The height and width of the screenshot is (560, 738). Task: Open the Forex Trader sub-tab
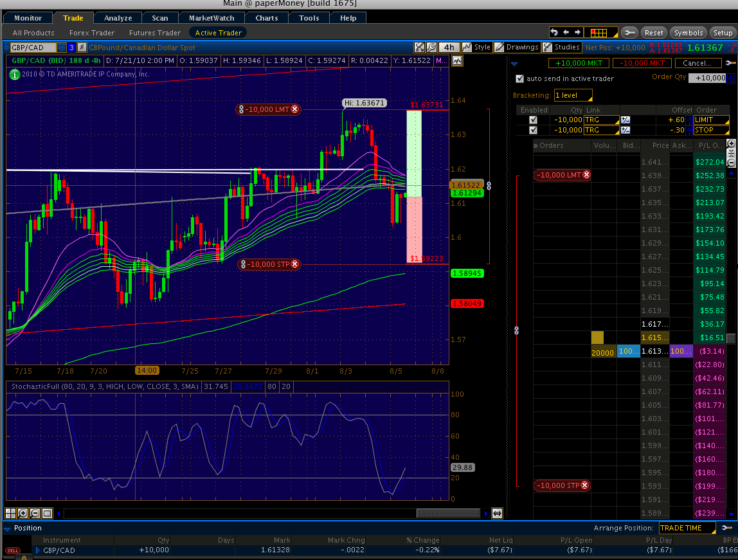[92, 33]
